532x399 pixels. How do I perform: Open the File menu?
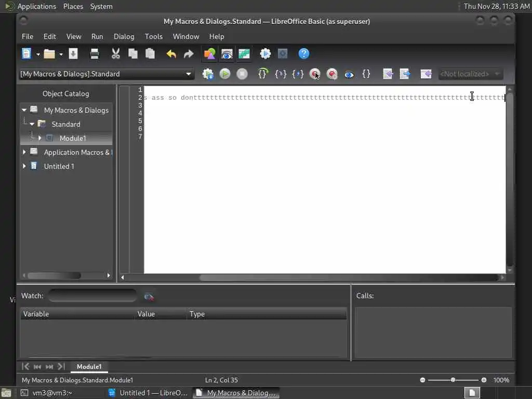tap(28, 36)
